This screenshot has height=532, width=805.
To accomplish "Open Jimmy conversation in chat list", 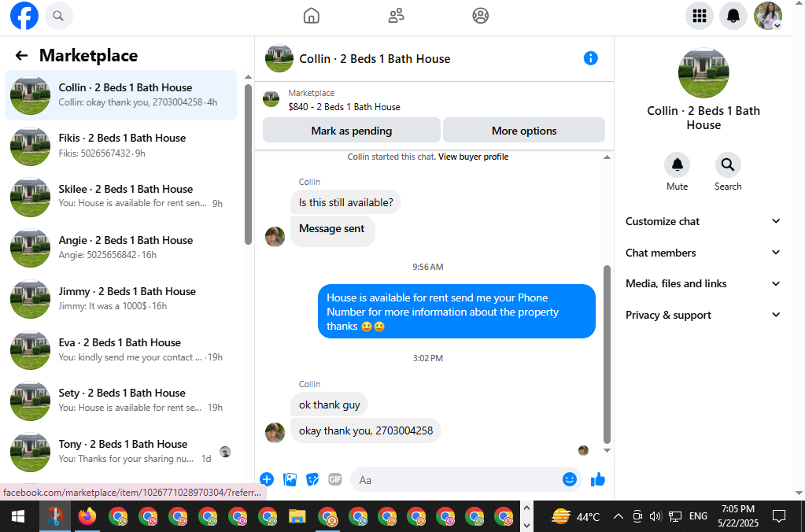I will (120, 299).
